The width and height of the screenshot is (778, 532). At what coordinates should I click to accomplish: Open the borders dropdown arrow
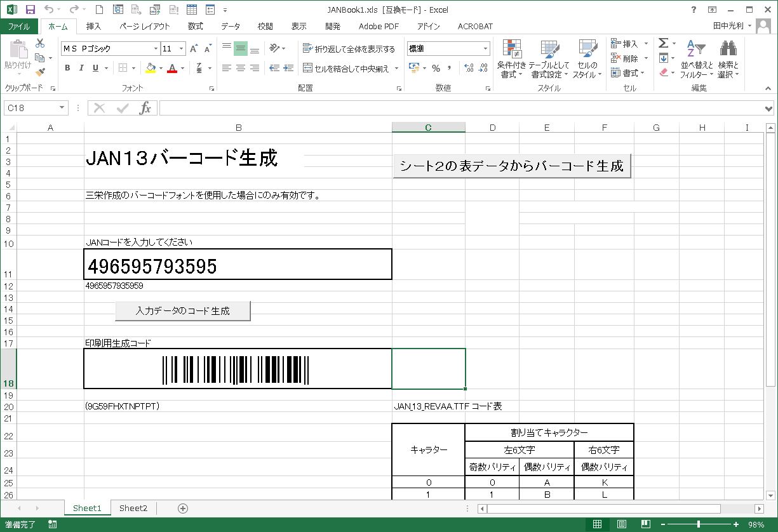tap(133, 68)
